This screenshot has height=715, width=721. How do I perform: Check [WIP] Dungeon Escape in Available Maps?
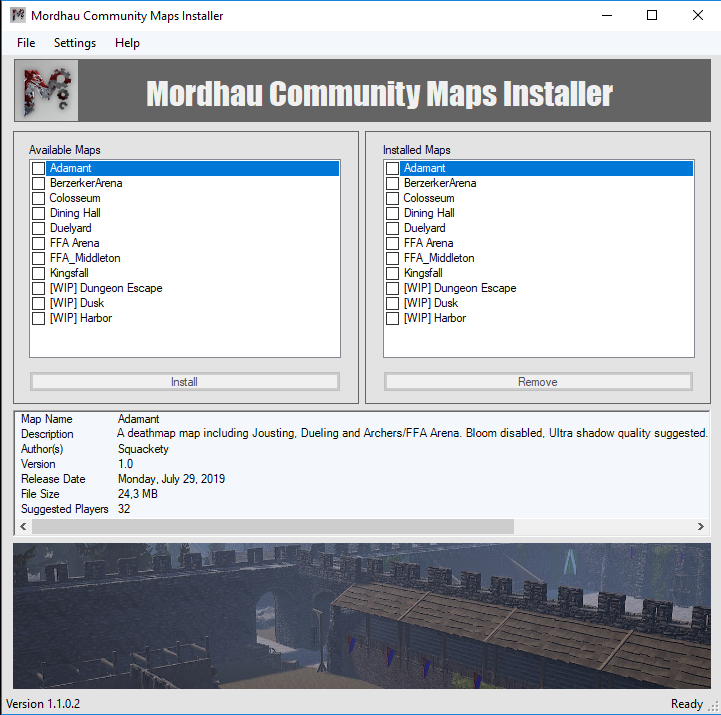(x=39, y=288)
